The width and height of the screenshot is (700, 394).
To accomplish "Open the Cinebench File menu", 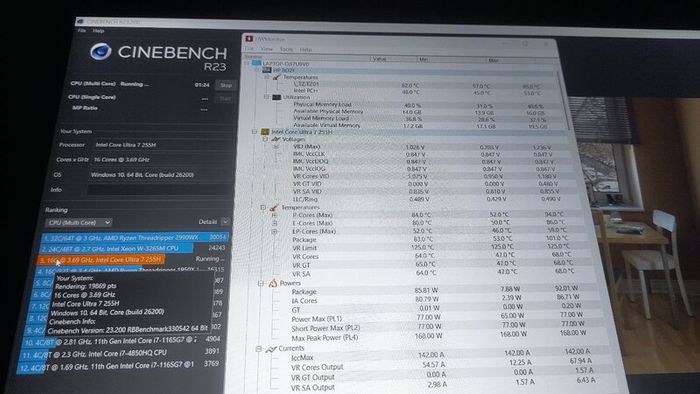I will click(82, 31).
